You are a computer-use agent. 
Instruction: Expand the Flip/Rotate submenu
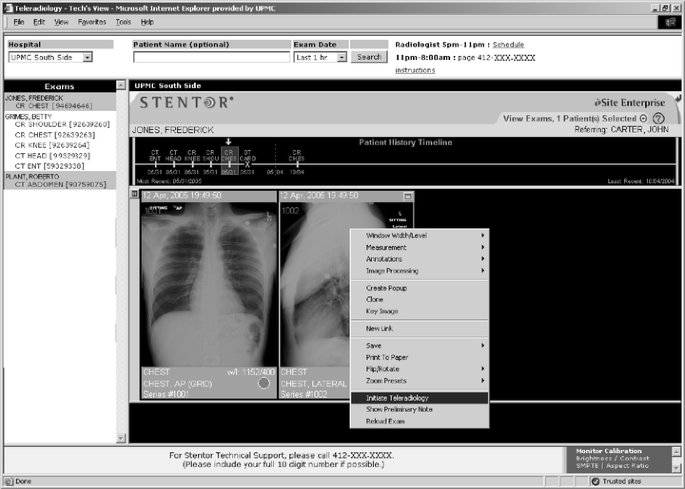pos(420,369)
